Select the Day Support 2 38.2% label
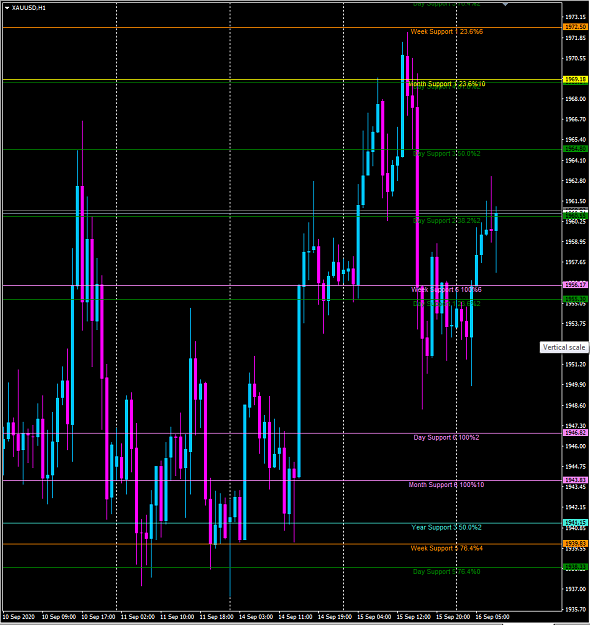Screen dimensions: 590x625 point(446,221)
